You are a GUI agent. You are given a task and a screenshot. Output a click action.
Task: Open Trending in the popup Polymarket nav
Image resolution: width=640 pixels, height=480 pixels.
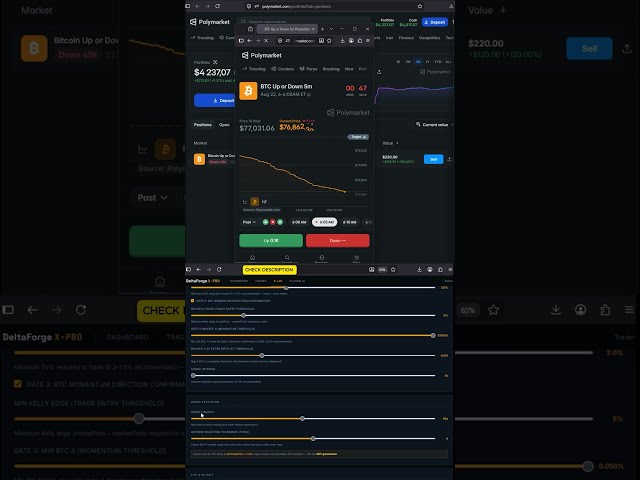[254, 69]
